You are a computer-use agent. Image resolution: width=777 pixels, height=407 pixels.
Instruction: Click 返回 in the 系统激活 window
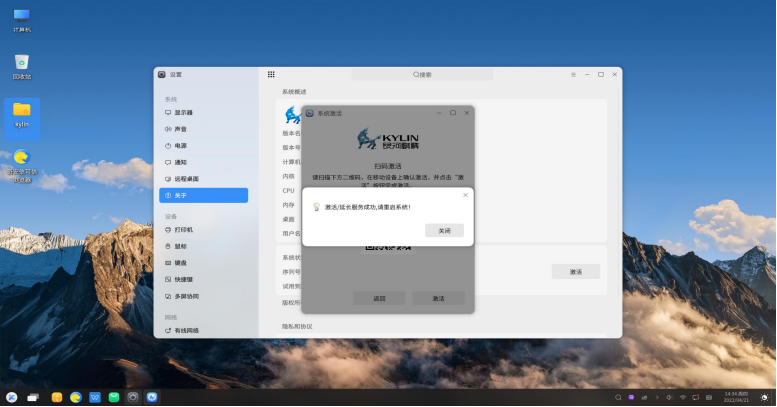pos(379,298)
